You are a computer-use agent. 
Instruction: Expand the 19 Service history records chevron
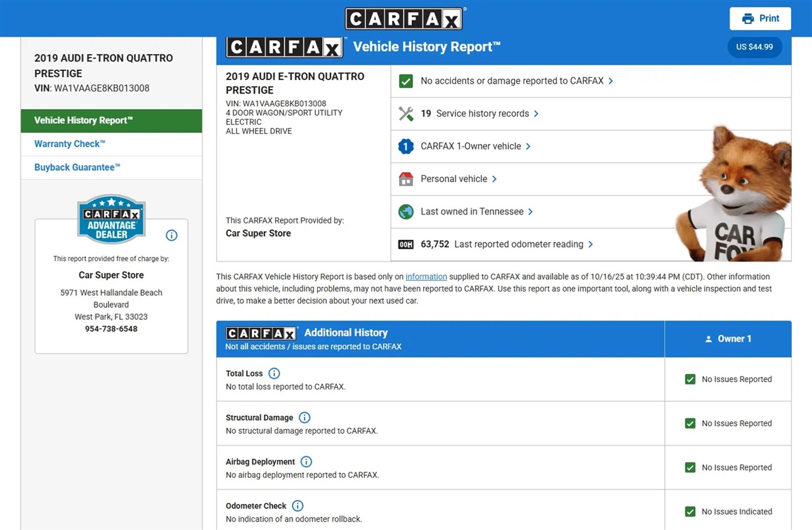click(x=536, y=114)
